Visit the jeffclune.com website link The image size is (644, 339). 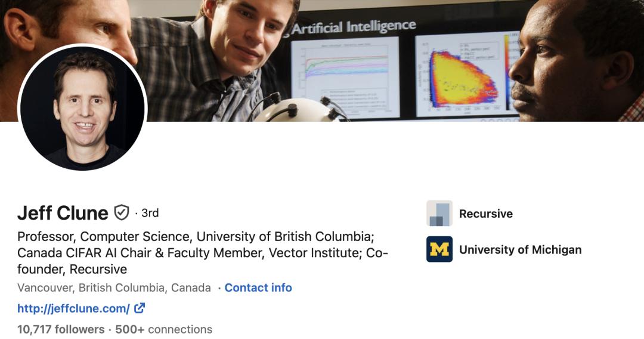(x=73, y=309)
